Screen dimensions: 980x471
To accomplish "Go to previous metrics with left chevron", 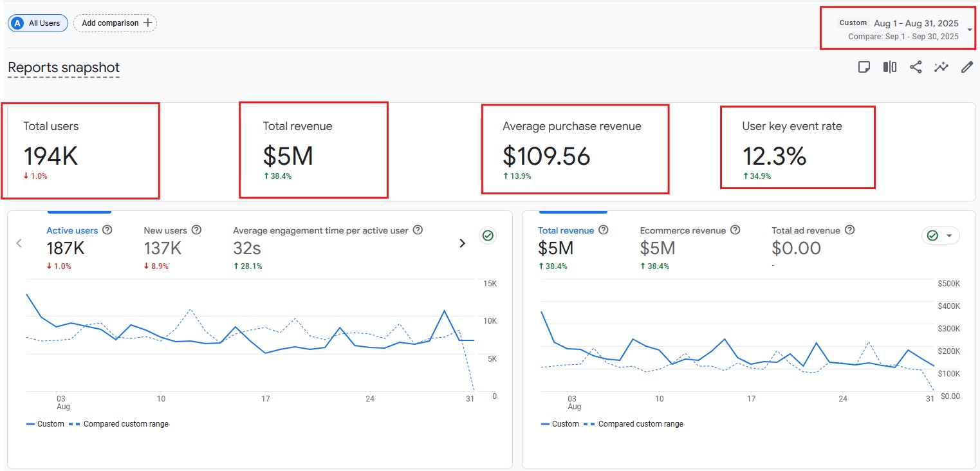I will point(19,243).
